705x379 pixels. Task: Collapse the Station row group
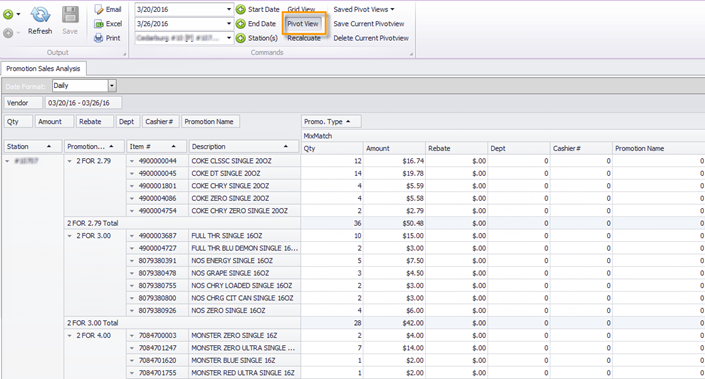coord(7,161)
